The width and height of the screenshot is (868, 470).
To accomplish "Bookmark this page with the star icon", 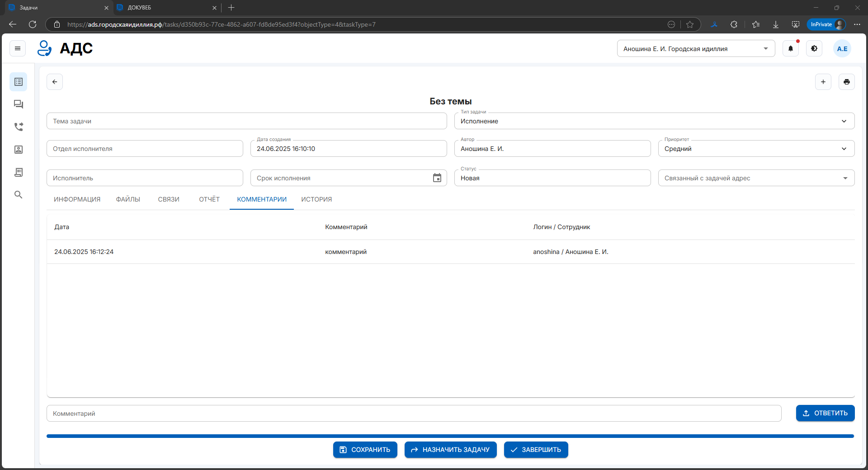I will (690, 24).
